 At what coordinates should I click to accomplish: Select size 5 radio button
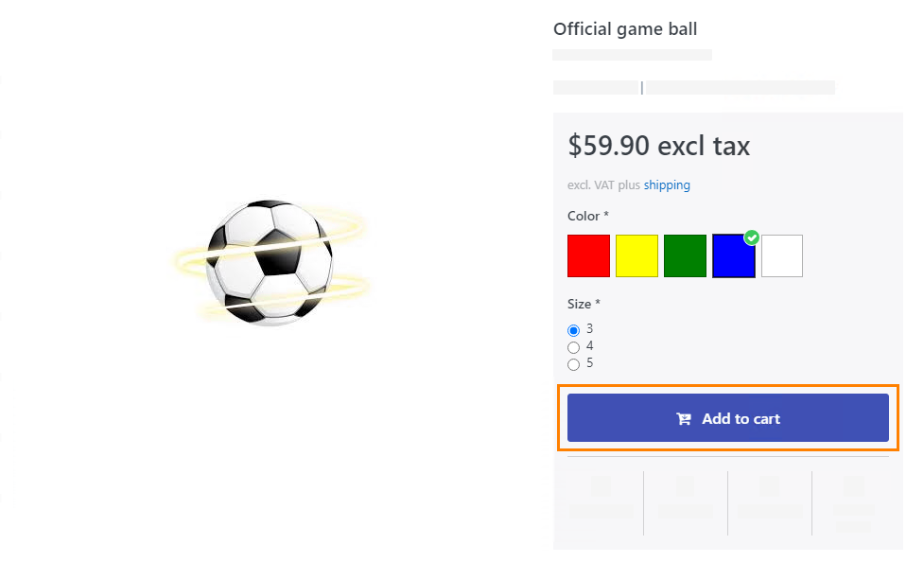tap(573, 363)
